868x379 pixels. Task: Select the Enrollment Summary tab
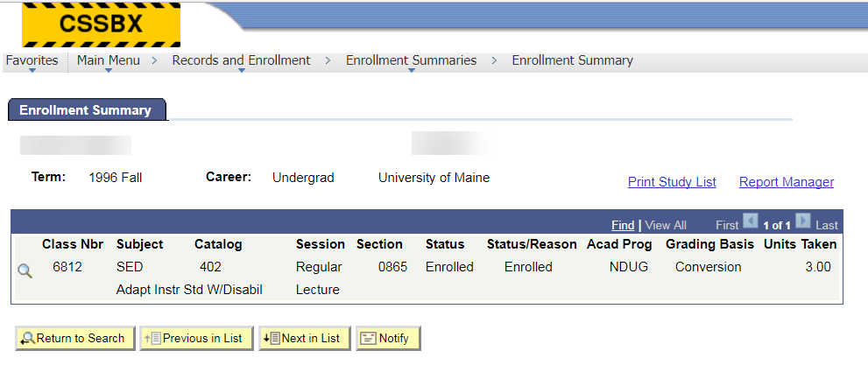[x=88, y=109]
